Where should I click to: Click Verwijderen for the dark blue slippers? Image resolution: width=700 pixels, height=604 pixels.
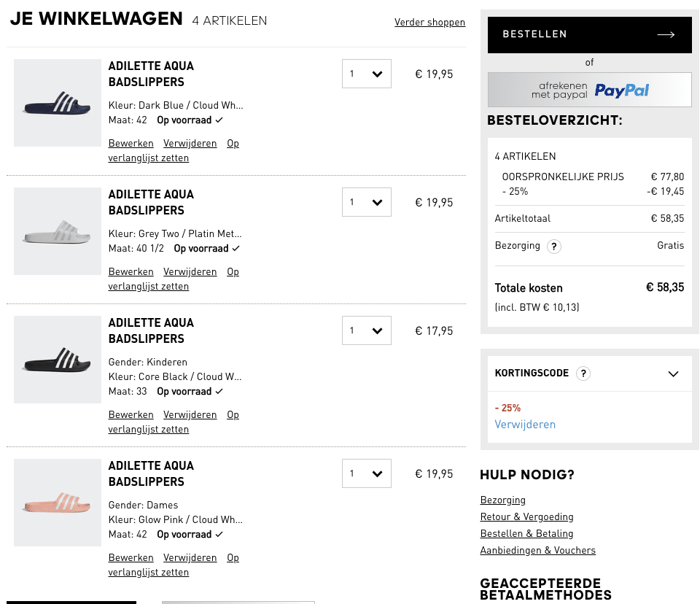(x=190, y=144)
